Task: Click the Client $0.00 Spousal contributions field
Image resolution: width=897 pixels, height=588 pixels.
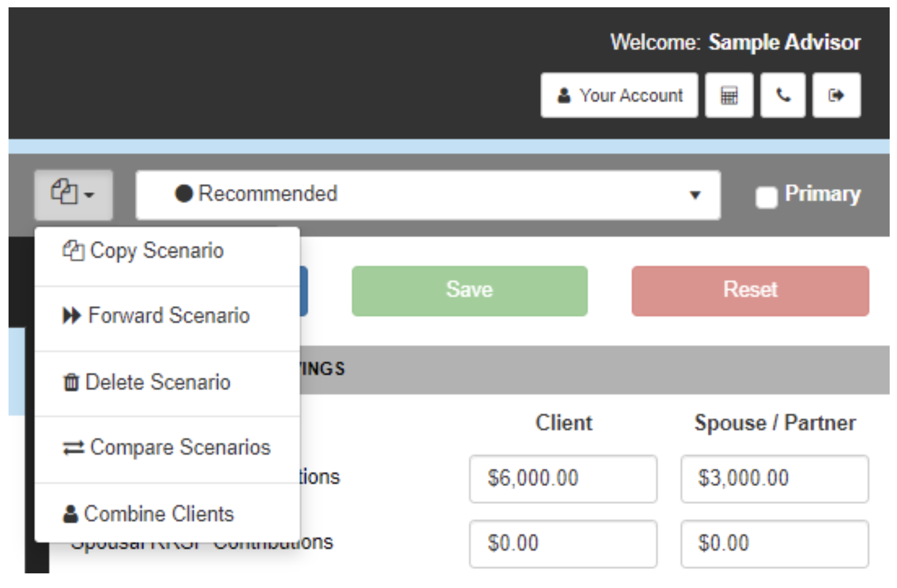Action: click(x=563, y=543)
